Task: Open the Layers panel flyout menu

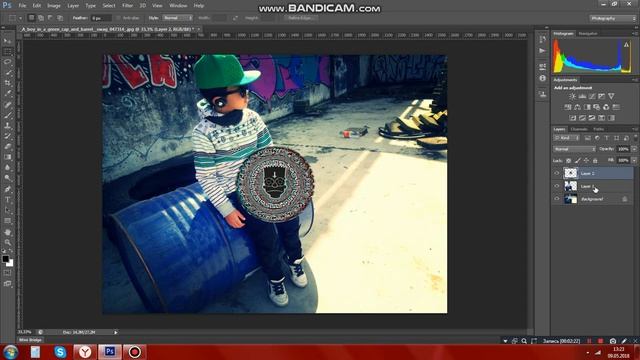Action: (x=635, y=129)
